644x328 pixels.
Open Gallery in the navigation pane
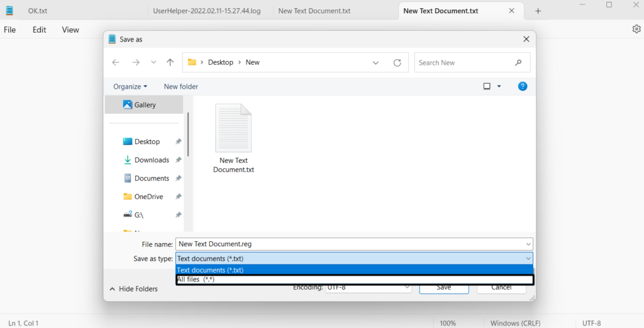coord(145,105)
